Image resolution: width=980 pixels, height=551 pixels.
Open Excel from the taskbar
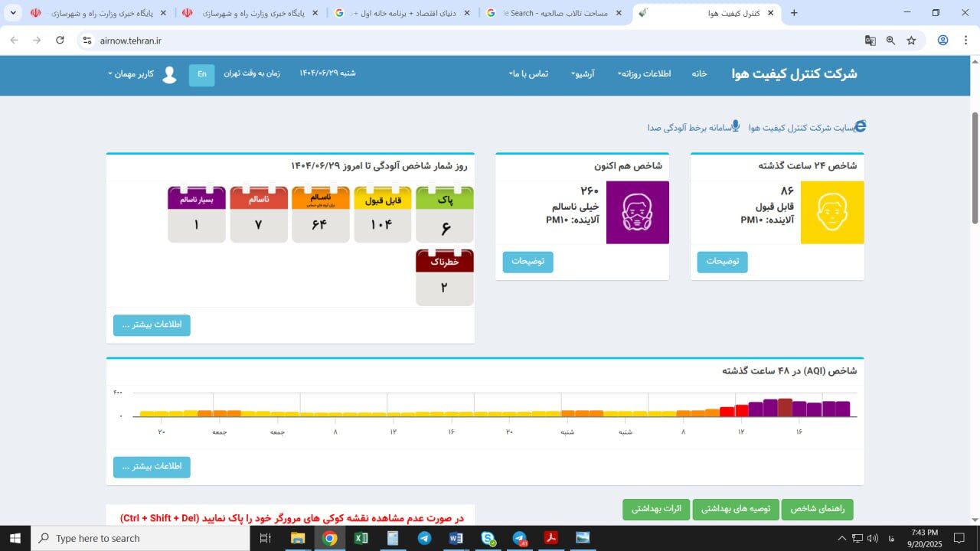pos(361,538)
